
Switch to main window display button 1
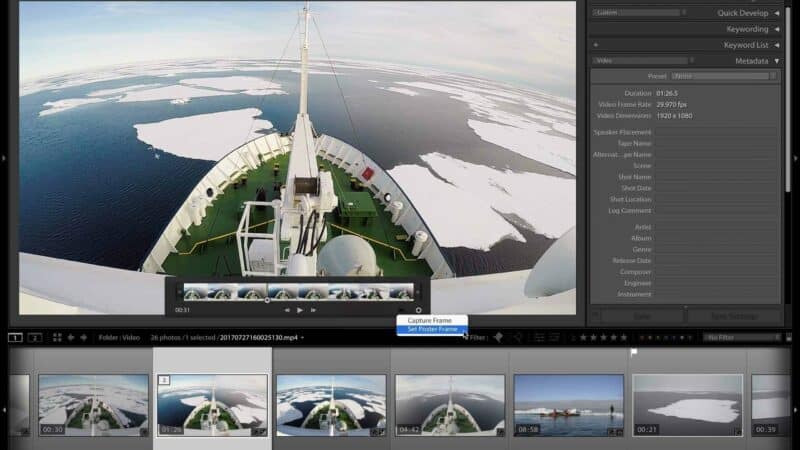click(15, 337)
